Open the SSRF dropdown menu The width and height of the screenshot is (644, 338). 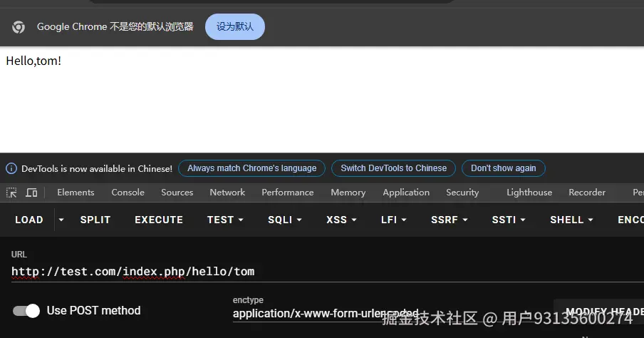(449, 220)
